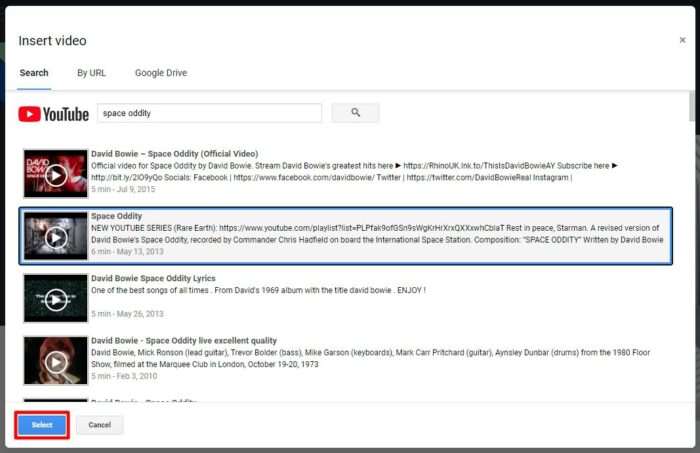Select the 'Space Oddity' result title
Viewport: 700px width, 453px height.
pyautogui.click(x=117, y=216)
